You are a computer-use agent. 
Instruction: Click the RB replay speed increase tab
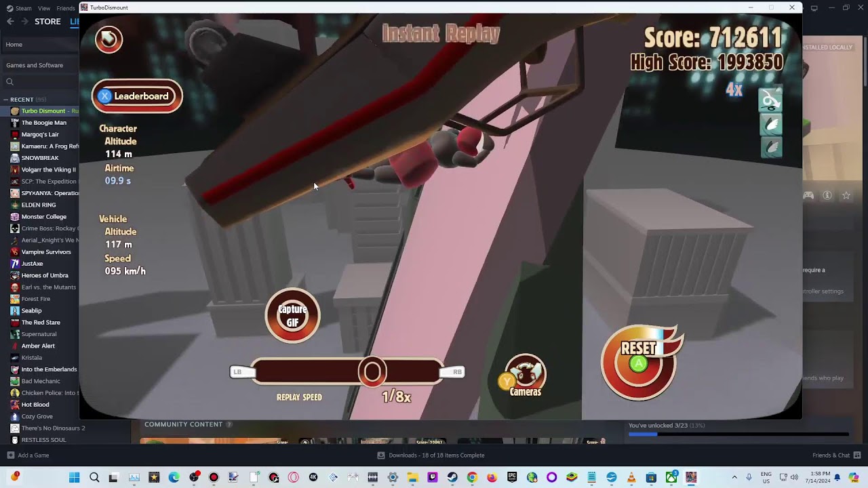pyautogui.click(x=454, y=371)
